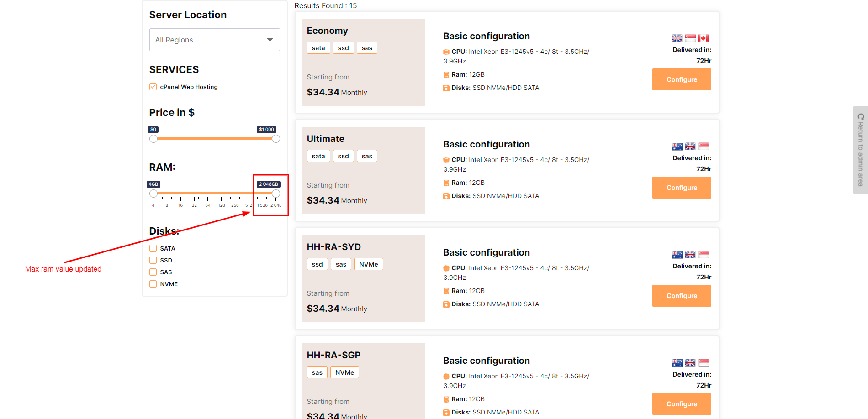Select the ssd tag in Economy plan
Viewport: 868px width, 419px height.
click(343, 48)
